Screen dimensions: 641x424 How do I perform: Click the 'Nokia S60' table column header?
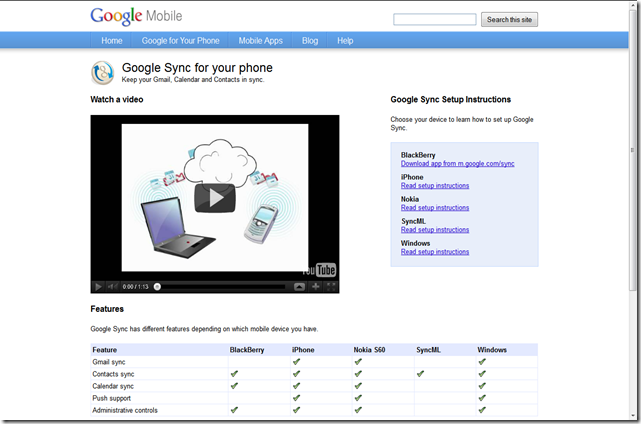point(369,350)
